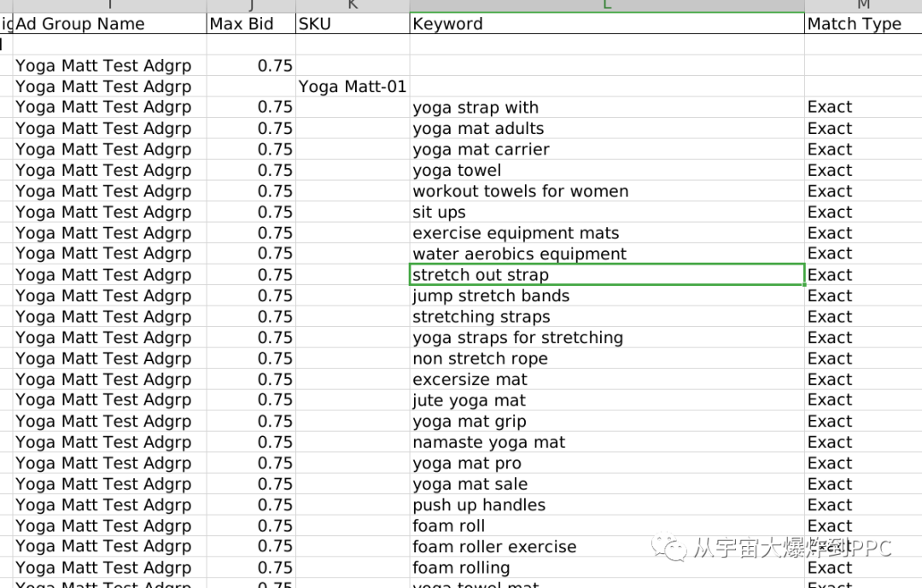Click the "water aerobics equipment" cell
This screenshot has width=922, height=588.
pos(606,253)
